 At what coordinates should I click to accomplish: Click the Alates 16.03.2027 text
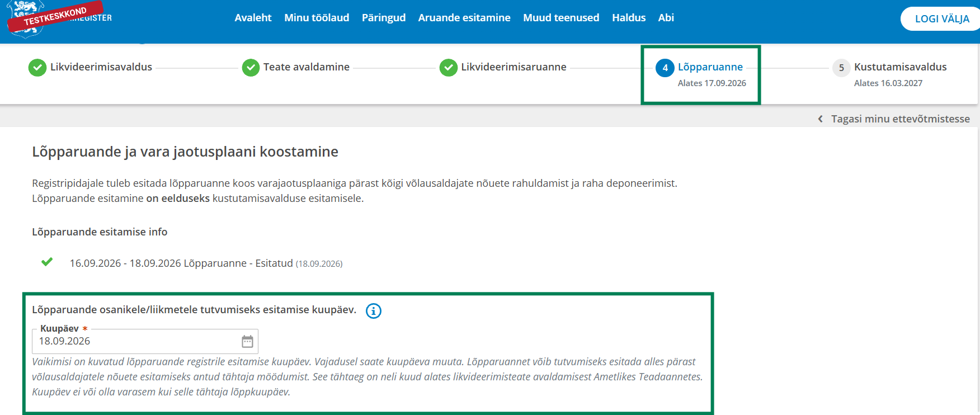click(888, 83)
